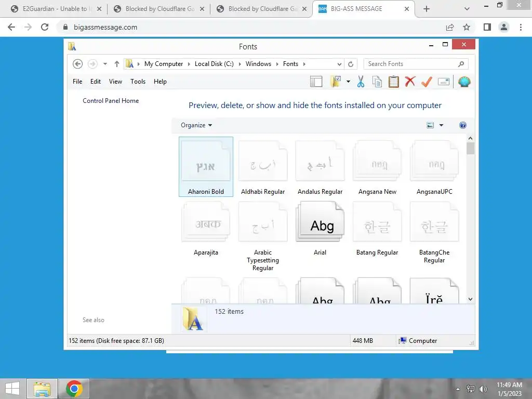Click the Chrome share page icon
The width and height of the screenshot is (532, 399).
[x=450, y=27]
